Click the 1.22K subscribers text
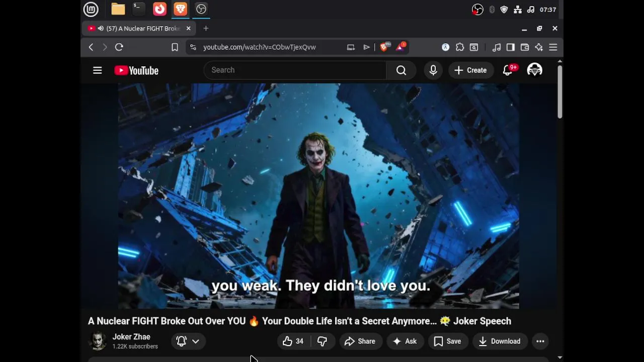Viewport: 644px width, 362px height. (x=135, y=346)
